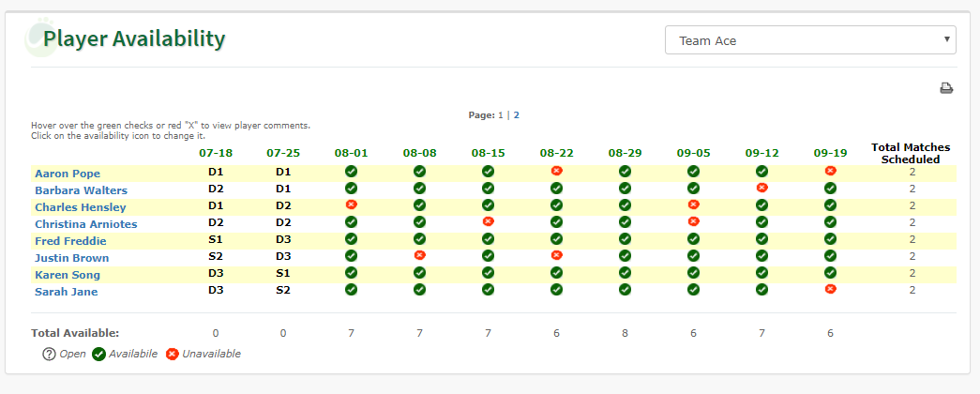Image resolution: width=980 pixels, height=394 pixels.
Task: Change Sarah Jane's 08-01 available check
Action: point(352,289)
